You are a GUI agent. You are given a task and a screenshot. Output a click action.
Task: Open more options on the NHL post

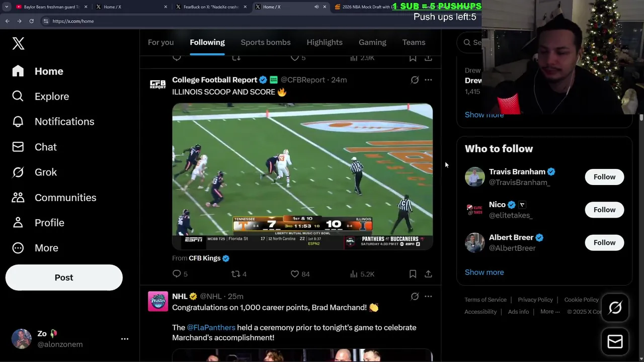pos(428,297)
